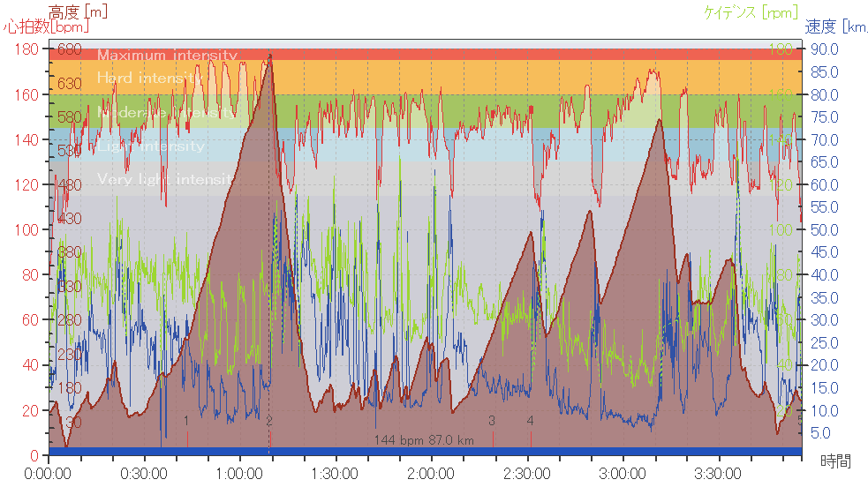This screenshot has height=487, width=868.
Task: Click the 15.0 speed axis value
Action: [825, 388]
